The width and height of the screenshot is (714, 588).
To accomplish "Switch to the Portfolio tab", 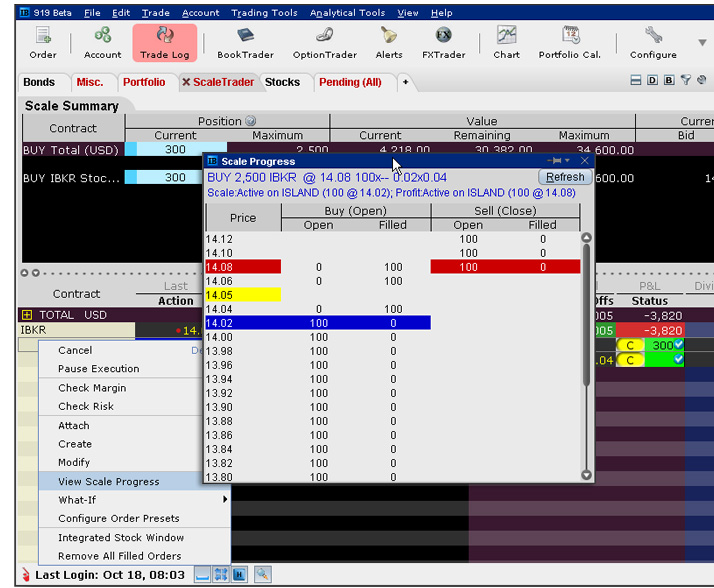I will tap(144, 82).
